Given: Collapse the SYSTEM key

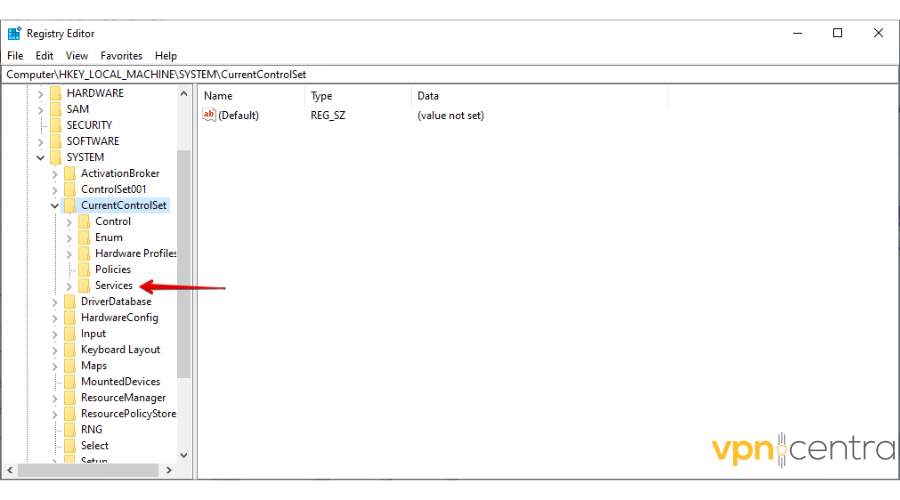Looking at the screenshot, I should coord(40,157).
